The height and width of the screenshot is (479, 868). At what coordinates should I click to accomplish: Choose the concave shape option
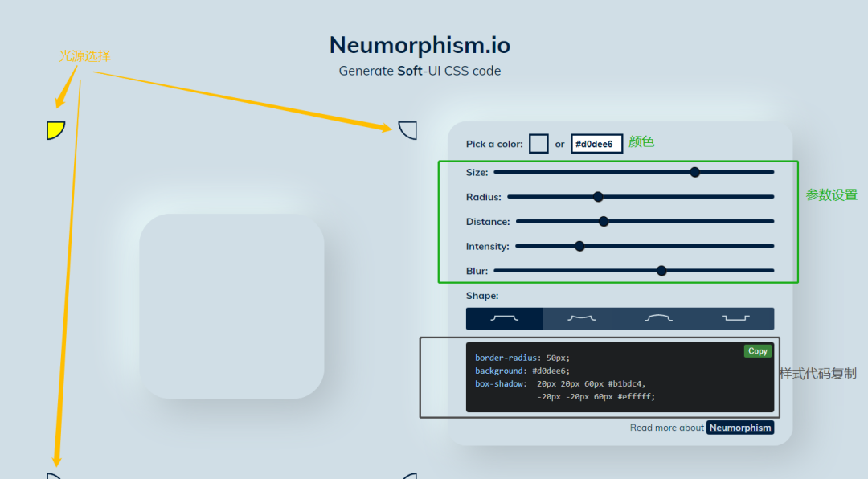point(581,318)
